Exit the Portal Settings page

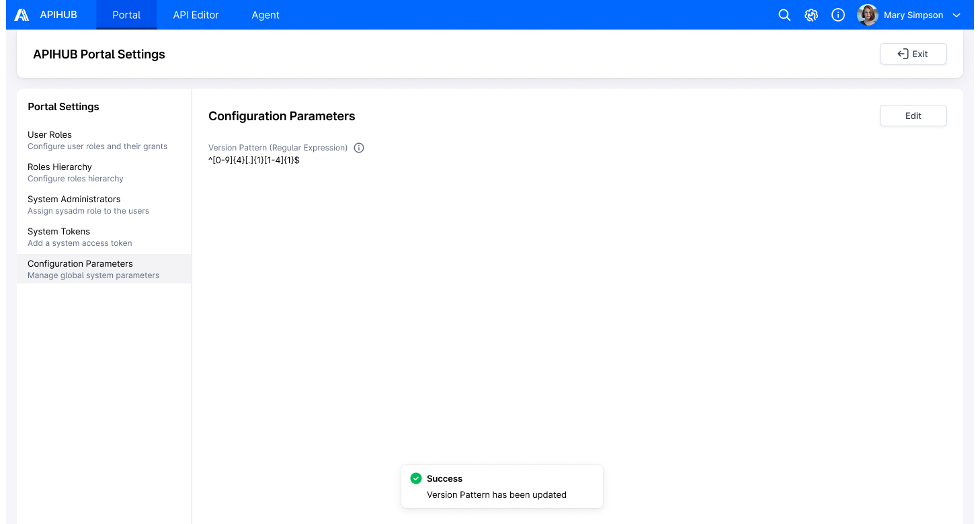click(x=913, y=54)
